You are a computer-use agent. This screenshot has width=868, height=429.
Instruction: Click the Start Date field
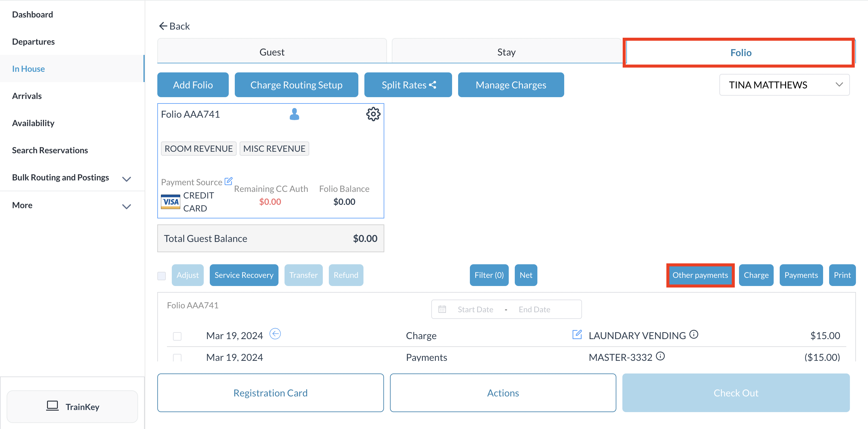(x=475, y=309)
